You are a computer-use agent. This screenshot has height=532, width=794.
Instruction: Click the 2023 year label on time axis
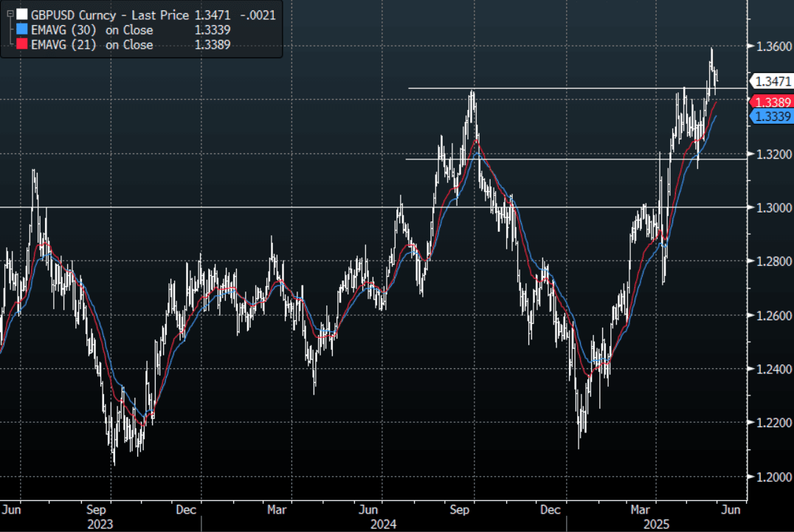click(100, 523)
